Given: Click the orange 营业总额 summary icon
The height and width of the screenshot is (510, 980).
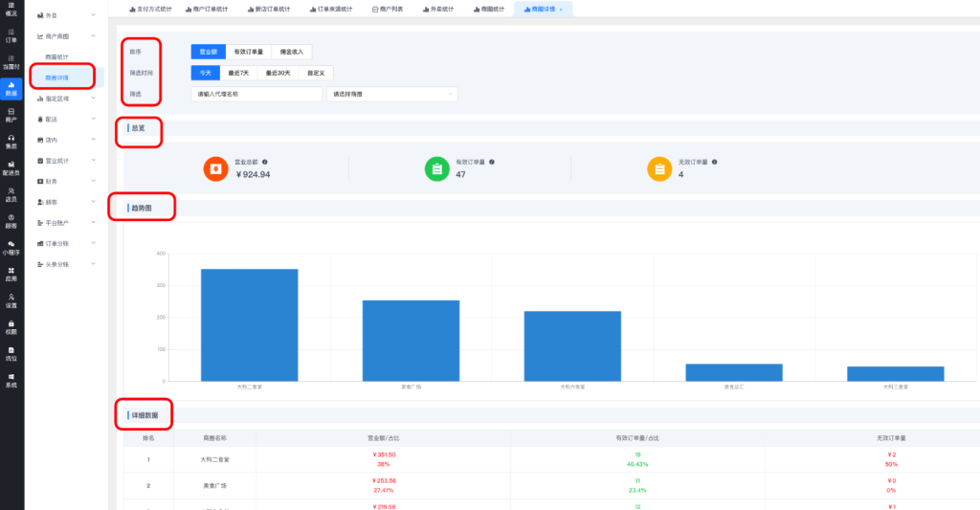Looking at the screenshot, I should [214, 169].
